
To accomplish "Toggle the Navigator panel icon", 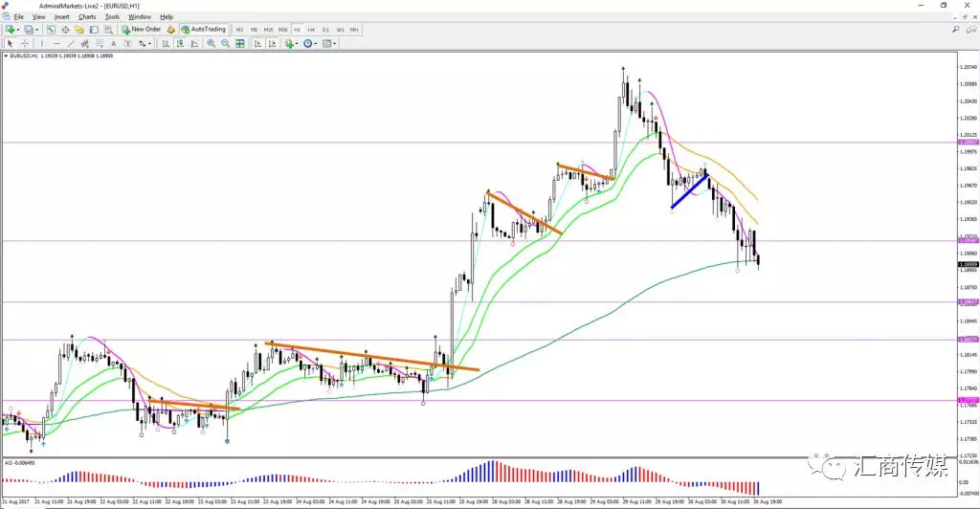I will (x=79, y=30).
